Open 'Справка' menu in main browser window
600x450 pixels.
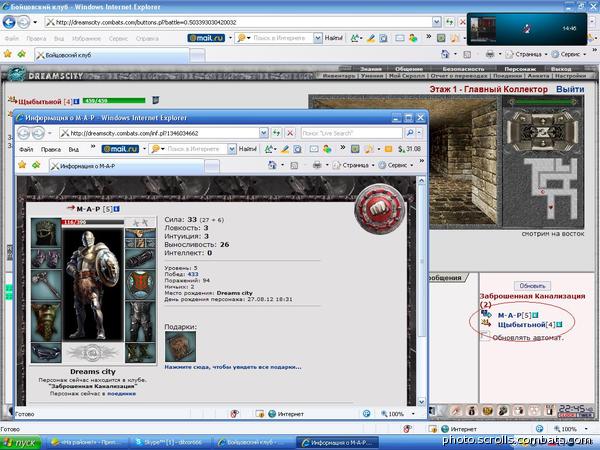pyautogui.click(x=147, y=39)
